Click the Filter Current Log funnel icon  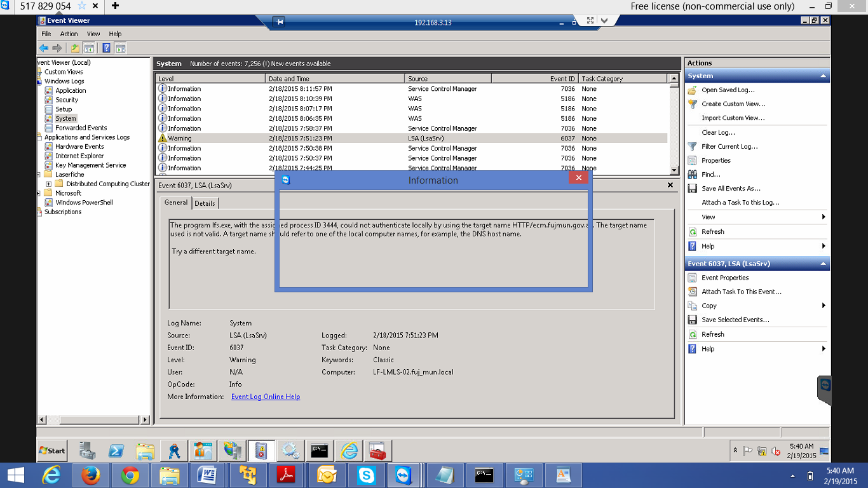[693, 147]
